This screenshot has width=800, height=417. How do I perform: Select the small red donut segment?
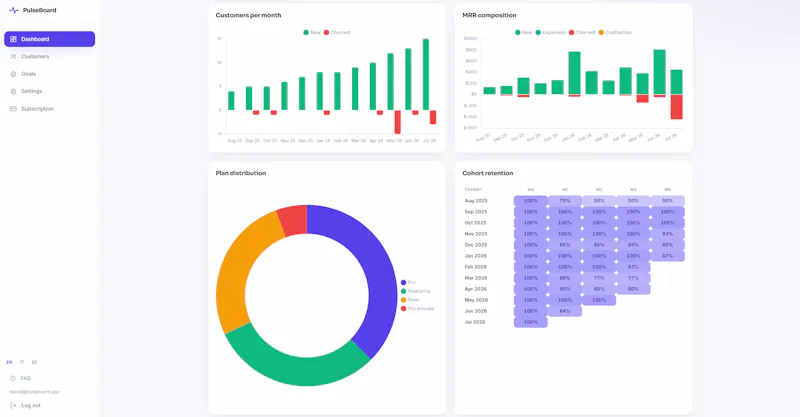coord(293,220)
